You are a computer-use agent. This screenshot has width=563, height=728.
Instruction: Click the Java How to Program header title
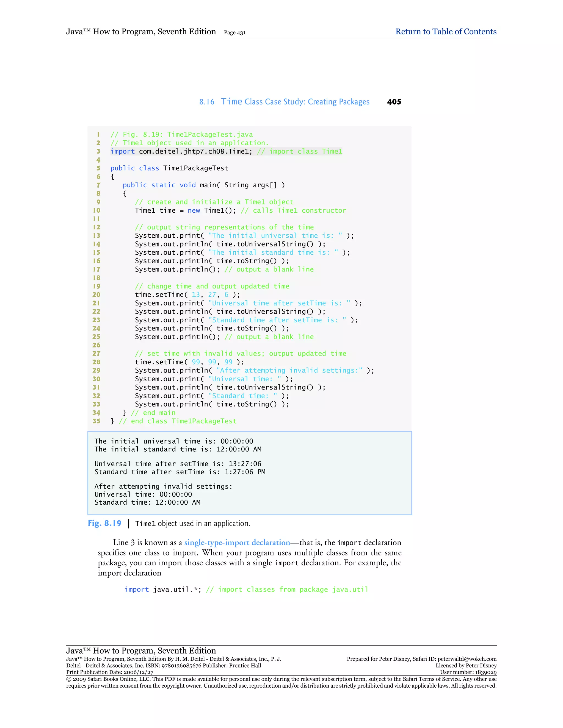click(141, 32)
